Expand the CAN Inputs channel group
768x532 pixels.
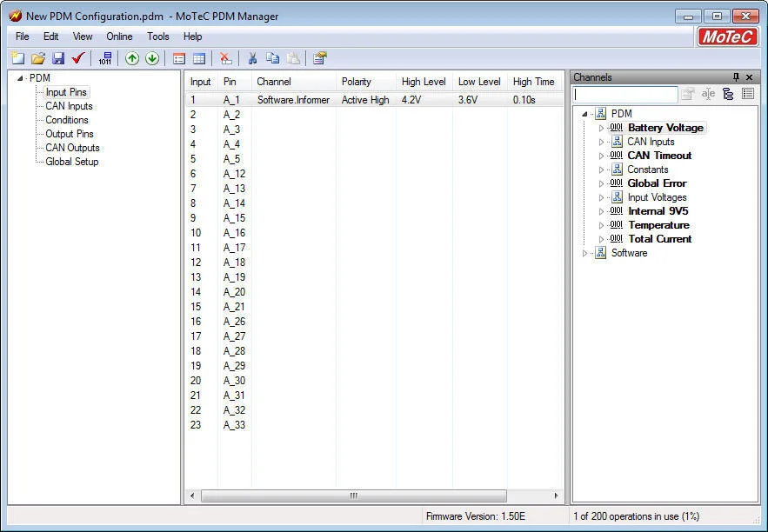coord(602,142)
